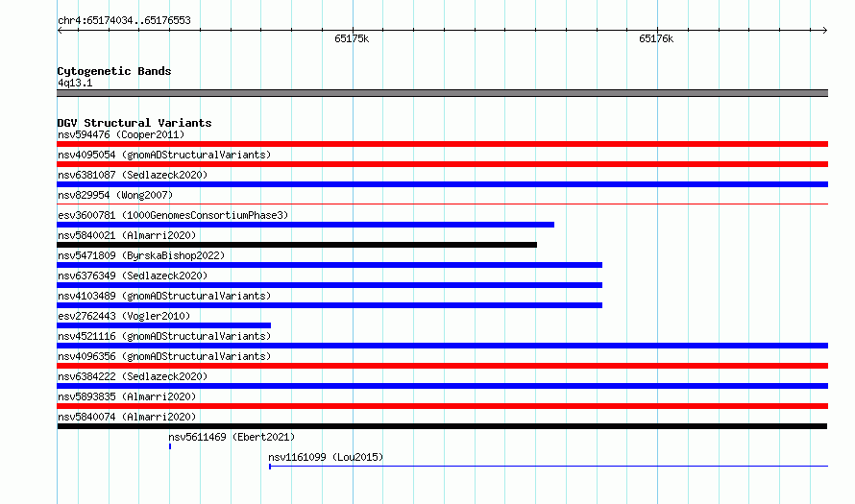Viewport: 855px width, 504px height.
Task: Click the left arrow end of ruler
Action: [x=60, y=31]
